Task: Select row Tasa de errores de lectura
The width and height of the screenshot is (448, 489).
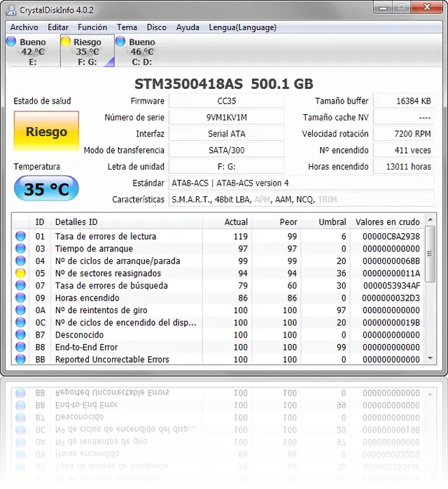Action: click(218, 236)
